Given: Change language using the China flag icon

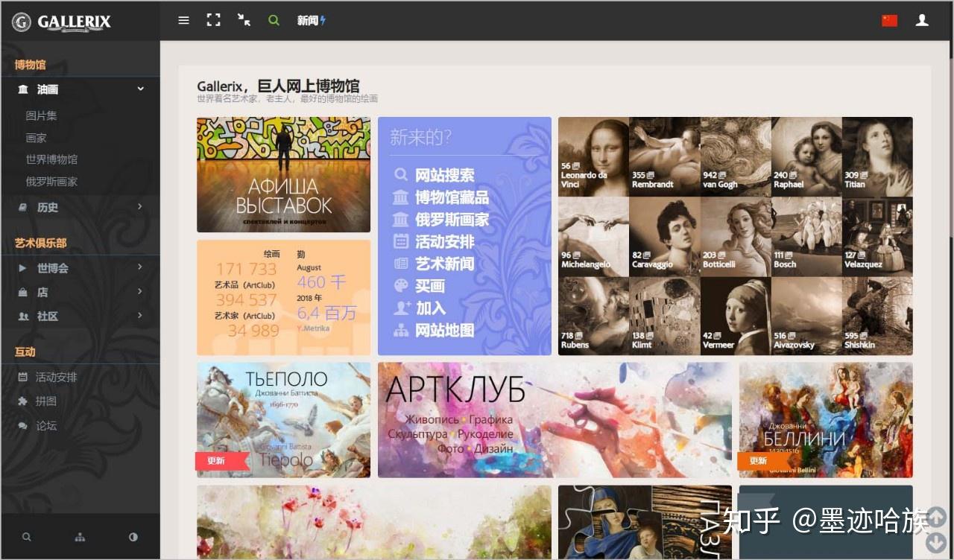Looking at the screenshot, I should [x=889, y=21].
